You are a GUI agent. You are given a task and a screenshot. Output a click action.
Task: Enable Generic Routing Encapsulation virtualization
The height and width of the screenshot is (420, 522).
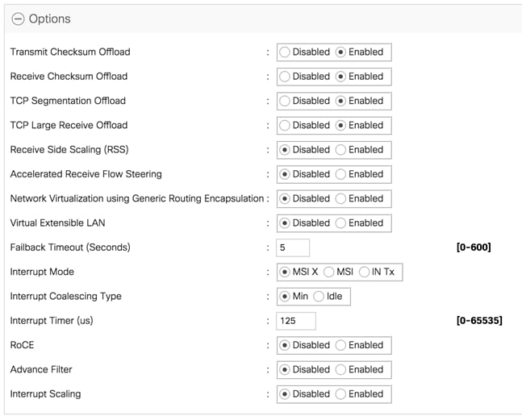coord(340,198)
